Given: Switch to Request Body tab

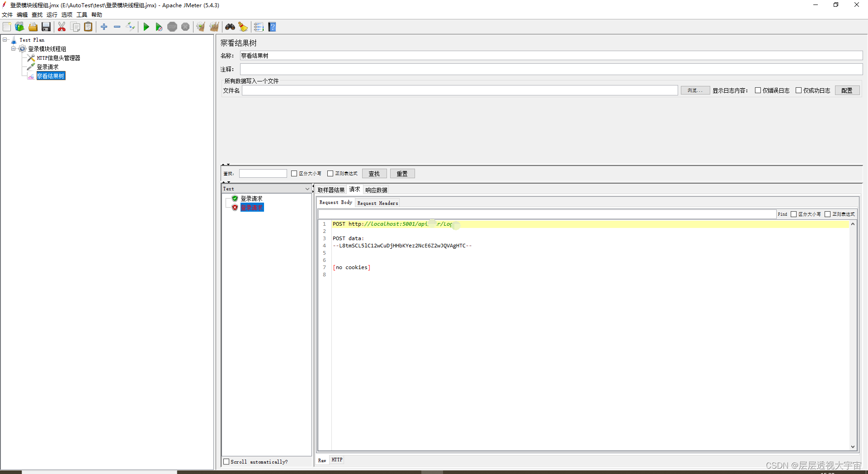Looking at the screenshot, I should coord(336,203).
